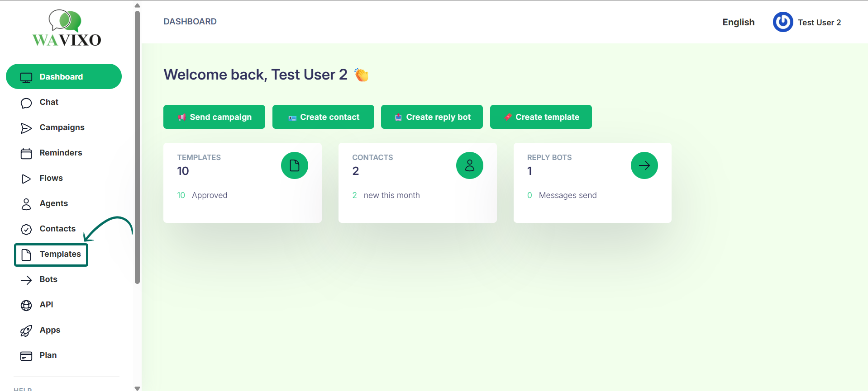Select the Reminders calendar icon
The image size is (868, 391).
[x=26, y=154]
